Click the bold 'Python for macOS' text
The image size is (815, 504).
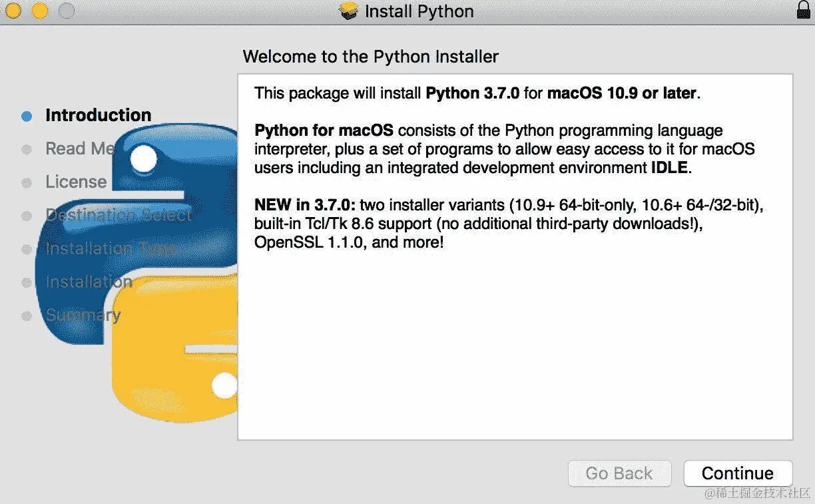click(x=324, y=130)
